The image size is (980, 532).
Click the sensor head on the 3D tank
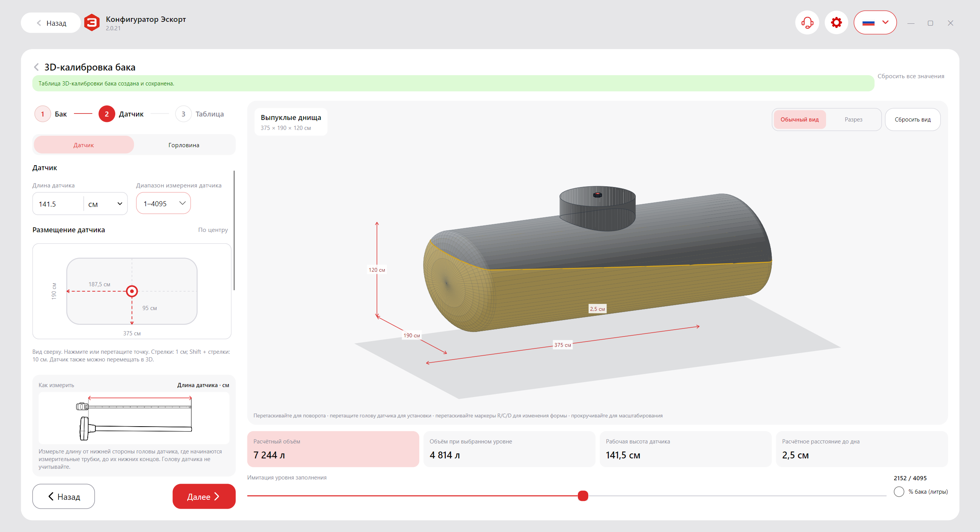[x=597, y=195]
